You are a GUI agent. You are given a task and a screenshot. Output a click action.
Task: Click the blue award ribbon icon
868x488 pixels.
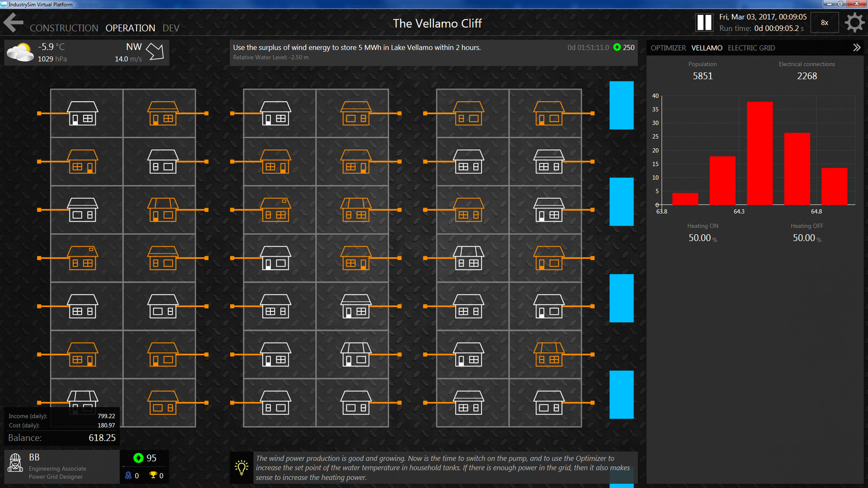click(128, 475)
